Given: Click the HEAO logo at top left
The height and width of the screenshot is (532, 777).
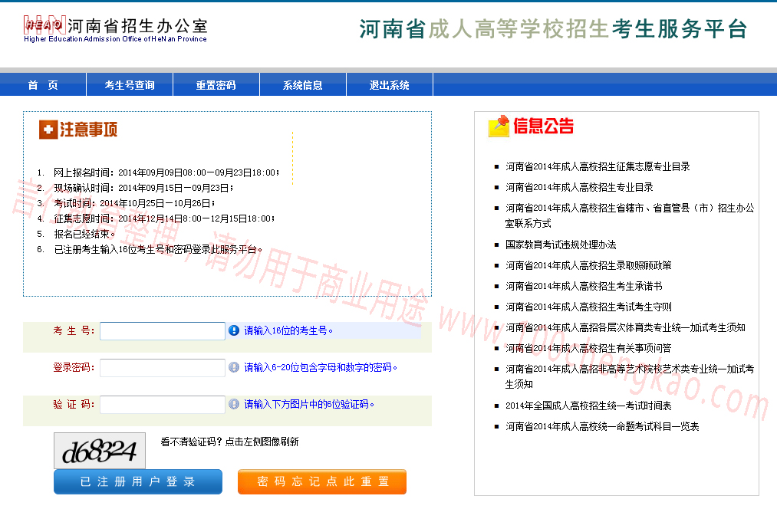Looking at the screenshot, I should (44, 25).
